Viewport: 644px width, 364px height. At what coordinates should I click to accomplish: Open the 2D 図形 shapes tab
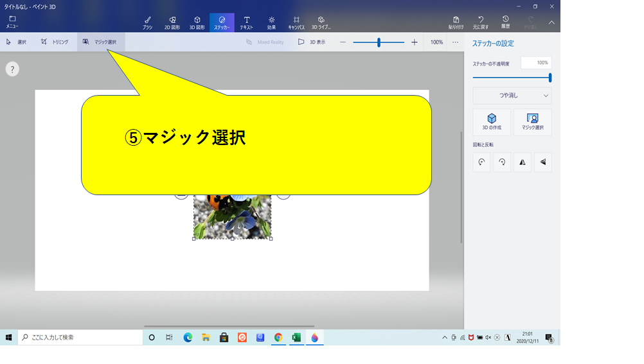[172, 22]
